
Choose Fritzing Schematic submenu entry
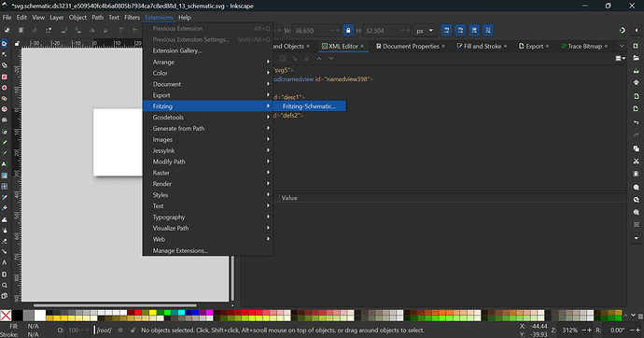click(309, 106)
